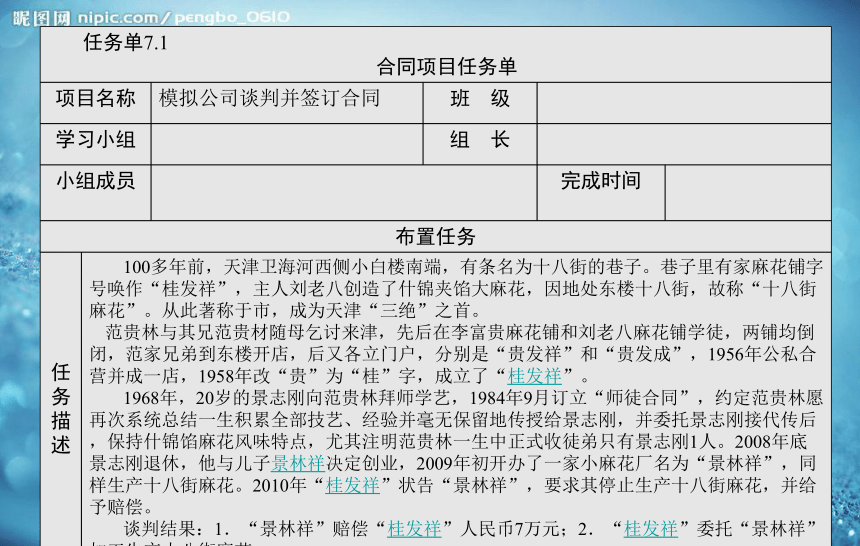The image size is (860, 546).
Task: Click the empty cell beside 学习小组
Action: coord(287,144)
